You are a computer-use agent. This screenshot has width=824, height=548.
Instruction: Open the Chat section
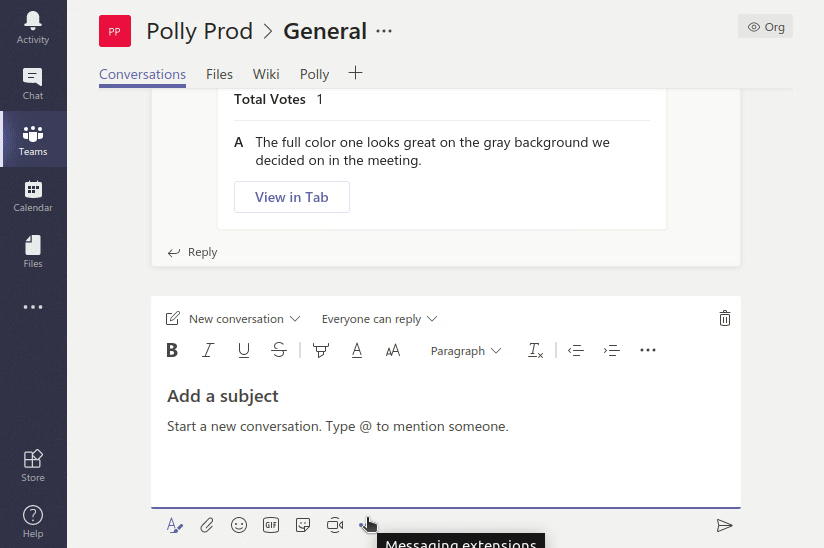(x=33, y=84)
